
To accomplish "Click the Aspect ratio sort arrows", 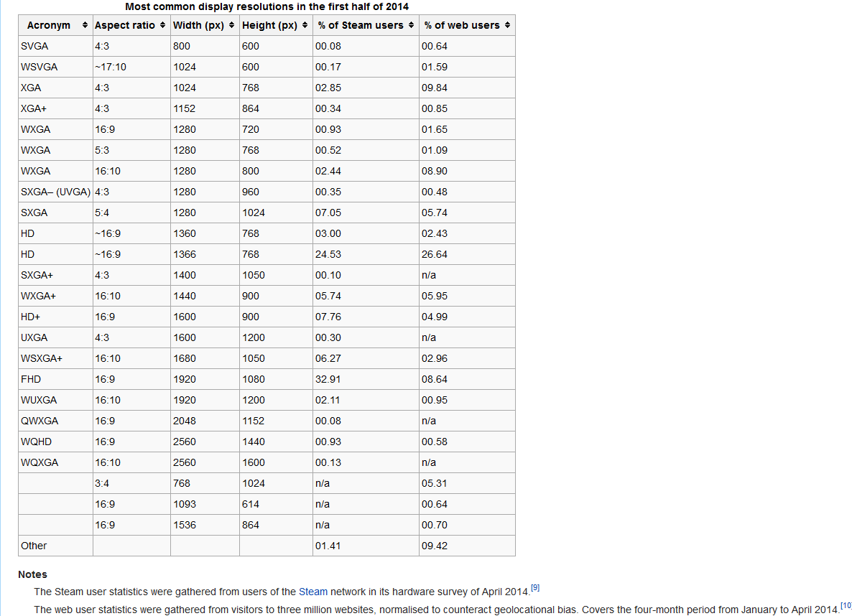I will (162, 25).
